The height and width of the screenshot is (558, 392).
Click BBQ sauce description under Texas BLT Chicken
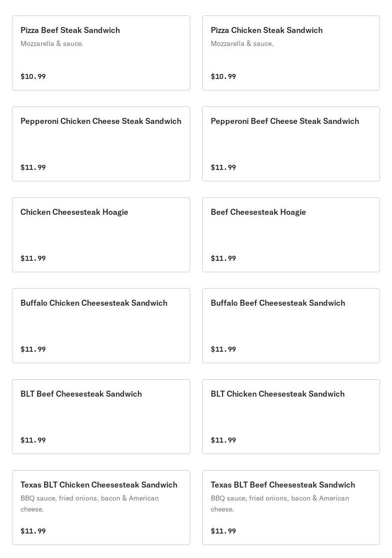(x=89, y=504)
